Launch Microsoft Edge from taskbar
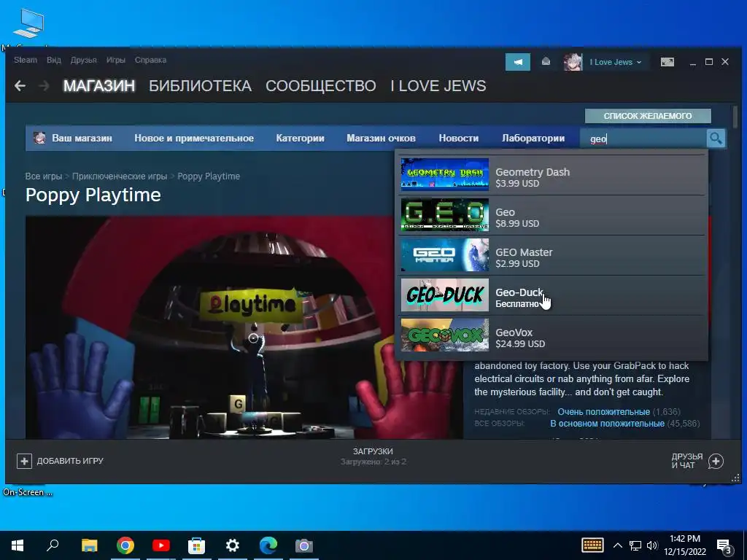The height and width of the screenshot is (560, 747). point(268,545)
